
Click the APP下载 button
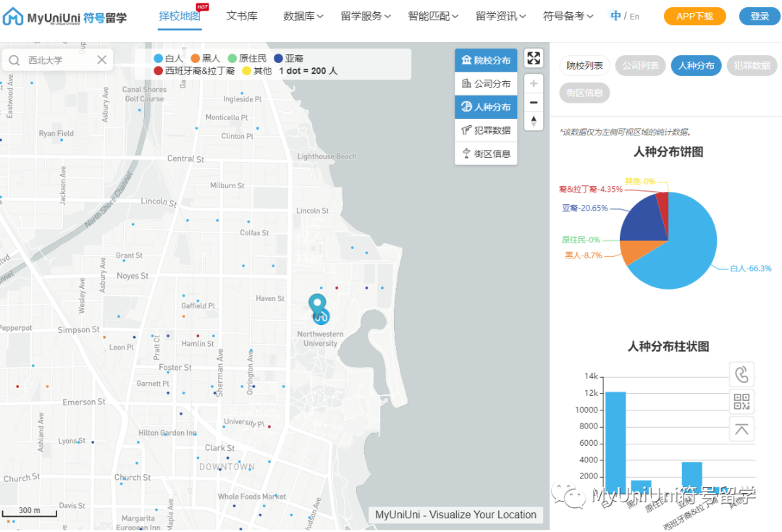(x=694, y=17)
